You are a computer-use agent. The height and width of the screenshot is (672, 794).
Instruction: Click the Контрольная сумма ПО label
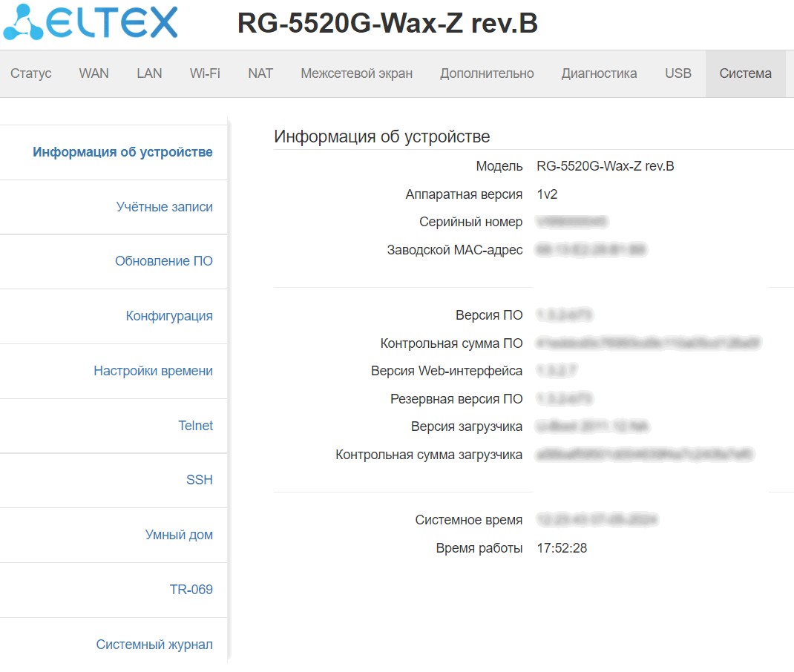tap(451, 343)
